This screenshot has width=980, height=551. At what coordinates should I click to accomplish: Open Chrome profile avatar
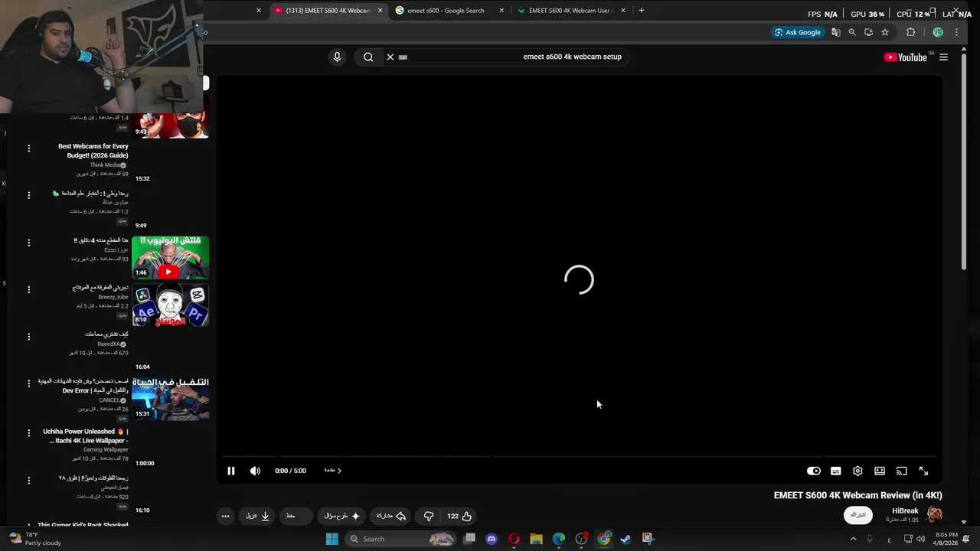(x=938, y=32)
